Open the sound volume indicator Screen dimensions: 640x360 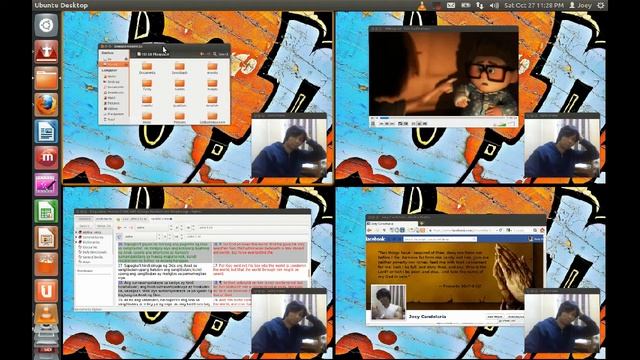pos(494,5)
